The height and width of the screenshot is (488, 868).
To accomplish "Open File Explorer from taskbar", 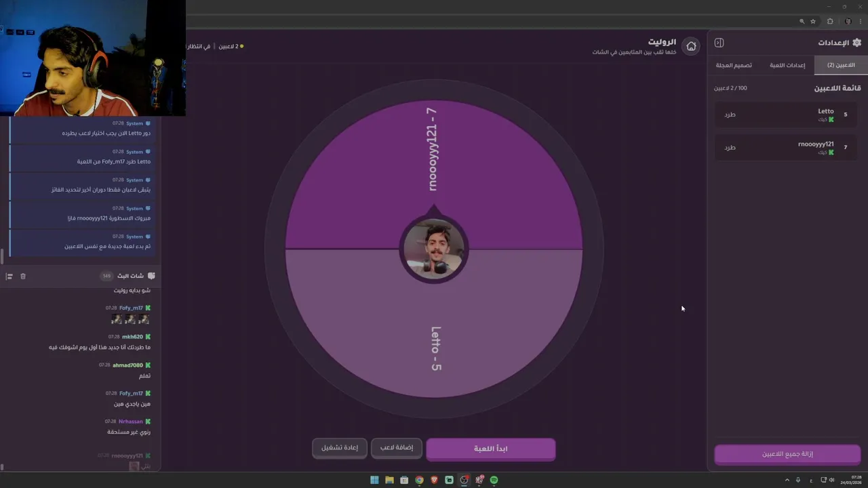I will click(x=389, y=480).
